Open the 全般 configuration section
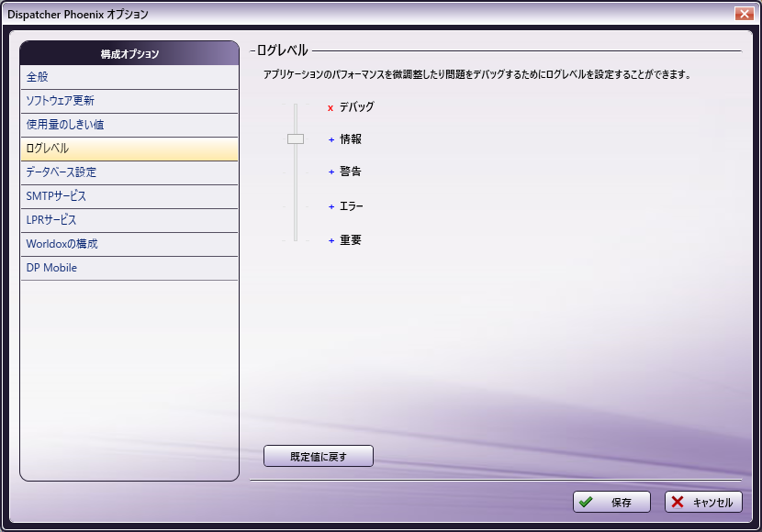The height and width of the screenshot is (532, 762). point(129,77)
